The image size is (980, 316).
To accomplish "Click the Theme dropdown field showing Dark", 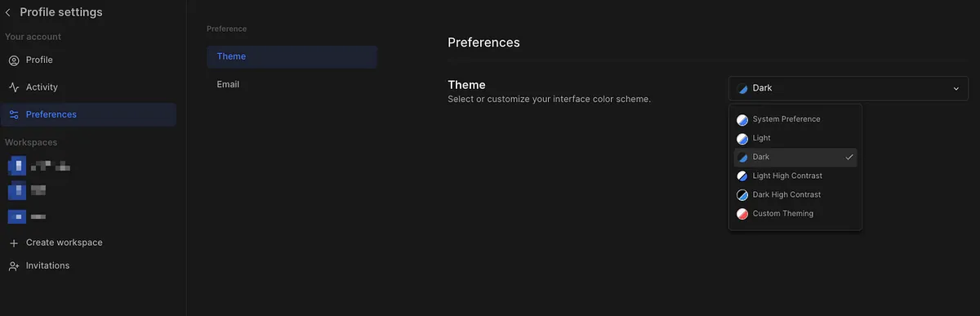I will [x=848, y=88].
